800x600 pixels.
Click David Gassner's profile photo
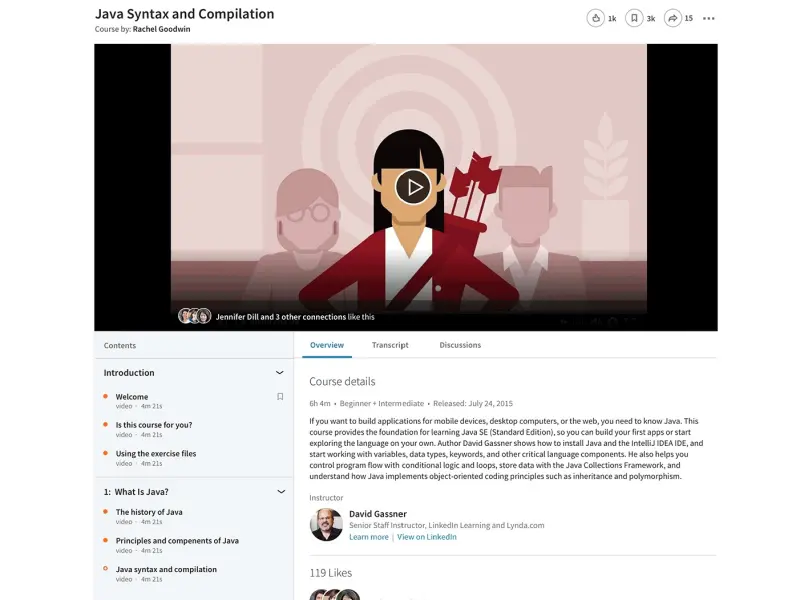click(x=326, y=524)
